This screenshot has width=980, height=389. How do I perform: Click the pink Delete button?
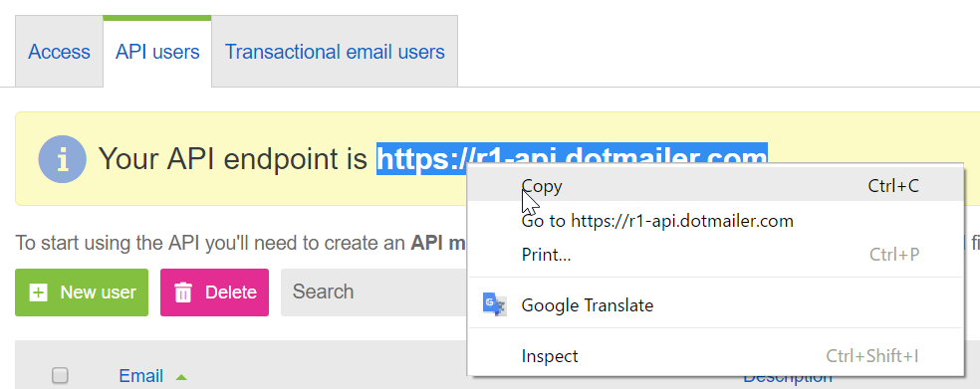(x=214, y=292)
